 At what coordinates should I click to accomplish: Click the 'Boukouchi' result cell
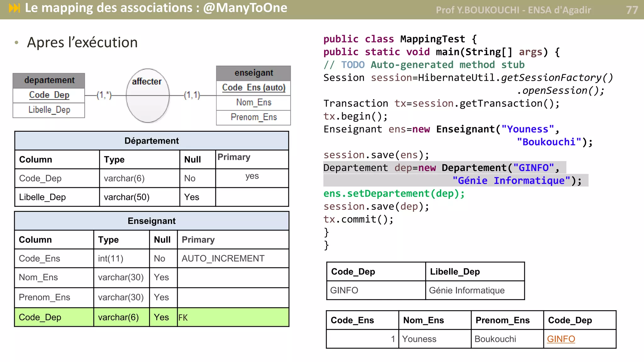[x=507, y=339]
